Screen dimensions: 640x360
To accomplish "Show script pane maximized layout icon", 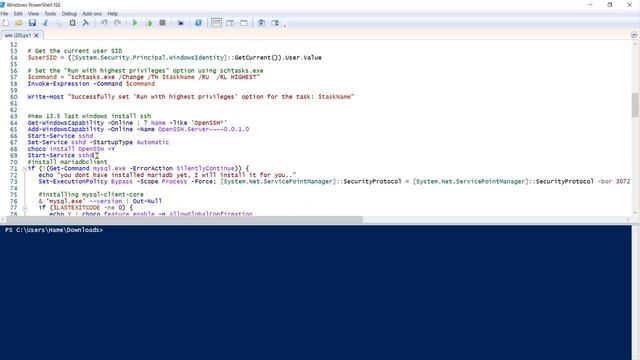I will 244,23.
